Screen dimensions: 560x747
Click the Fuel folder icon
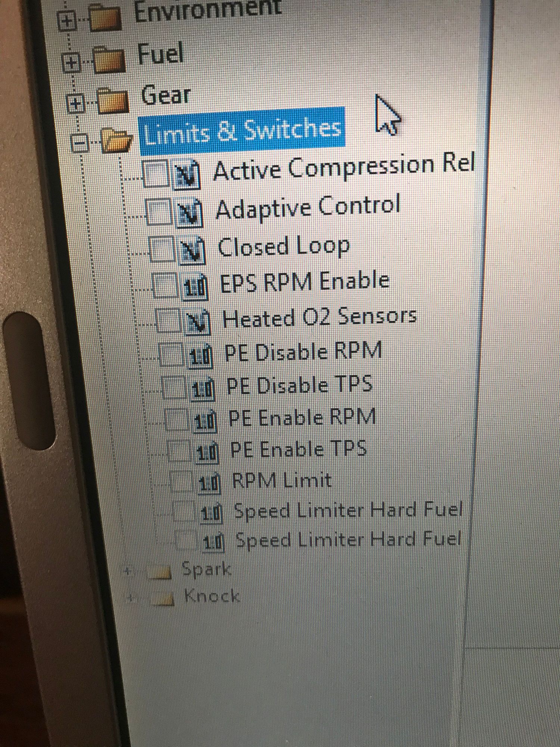pos(109,61)
